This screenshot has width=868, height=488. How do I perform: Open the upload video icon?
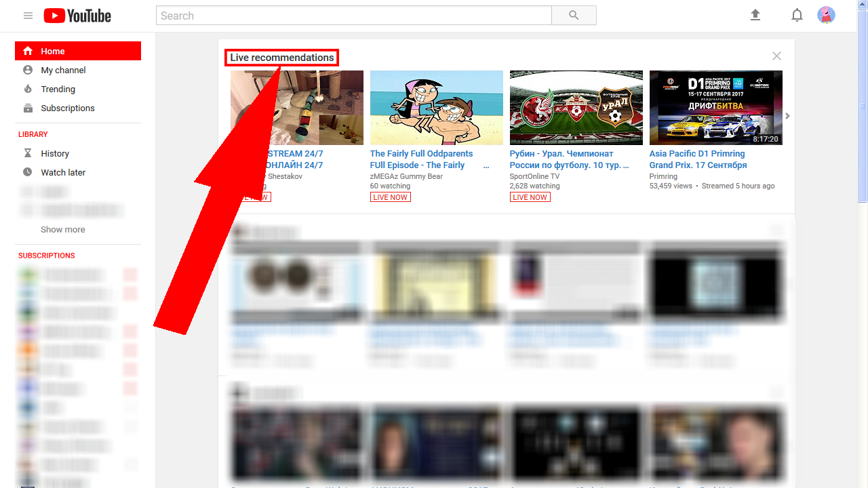pyautogui.click(x=755, y=15)
